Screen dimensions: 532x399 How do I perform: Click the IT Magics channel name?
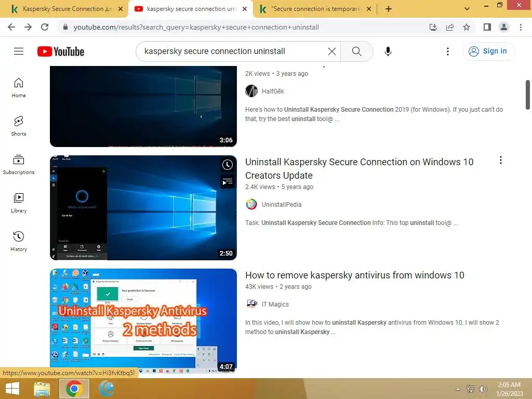click(x=275, y=304)
